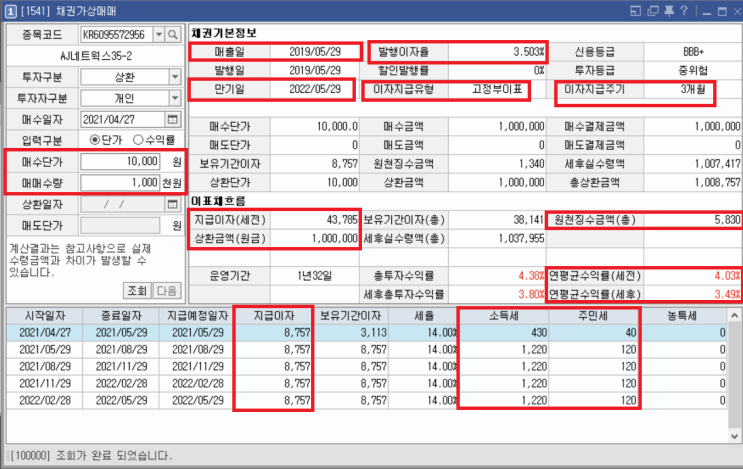Select the row starting 2021/04/27
The image size is (743, 469).
coord(366,333)
